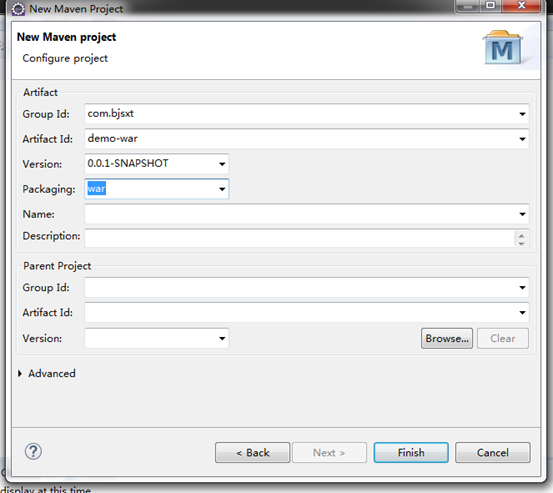Click the Finish button
Screen dimensions: 553x493
tap(411, 452)
